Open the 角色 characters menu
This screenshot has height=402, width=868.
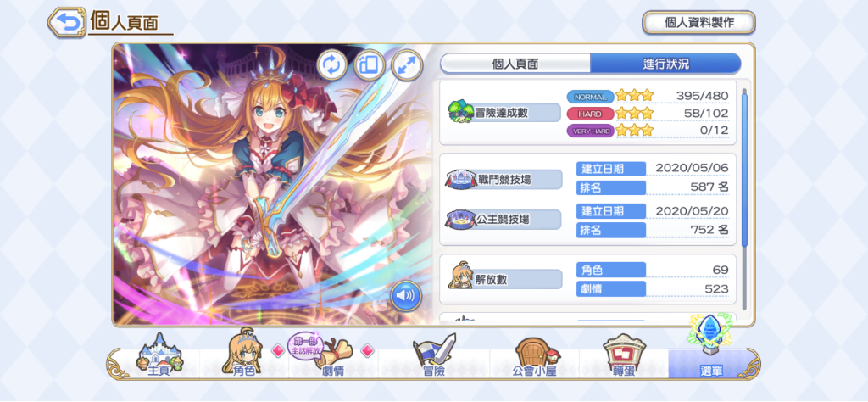(x=243, y=355)
